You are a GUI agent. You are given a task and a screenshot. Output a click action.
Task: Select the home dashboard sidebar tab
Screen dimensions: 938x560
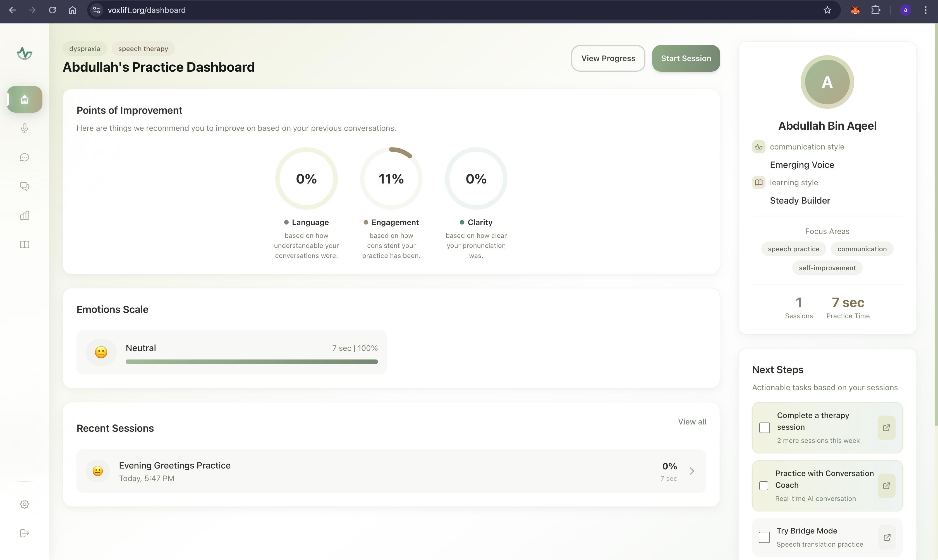tap(25, 99)
